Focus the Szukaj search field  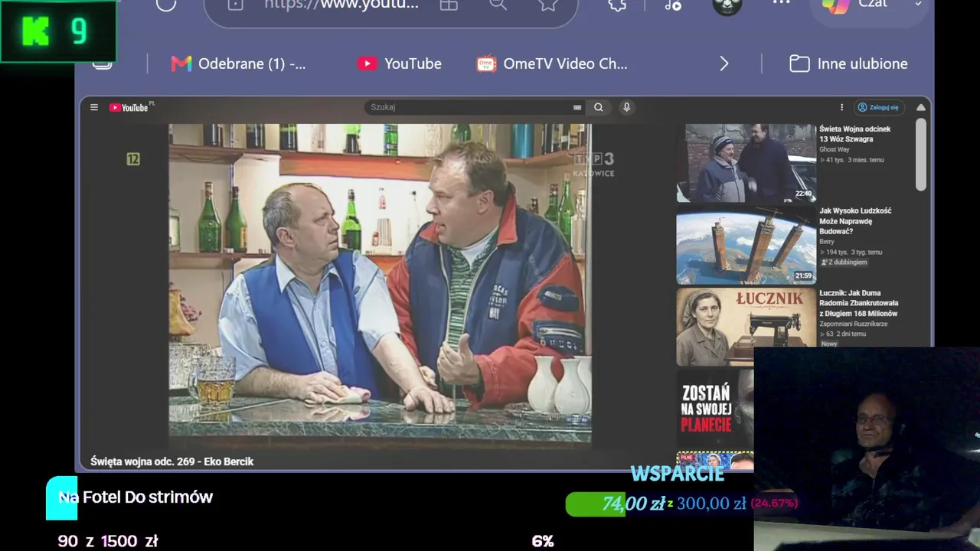point(469,107)
